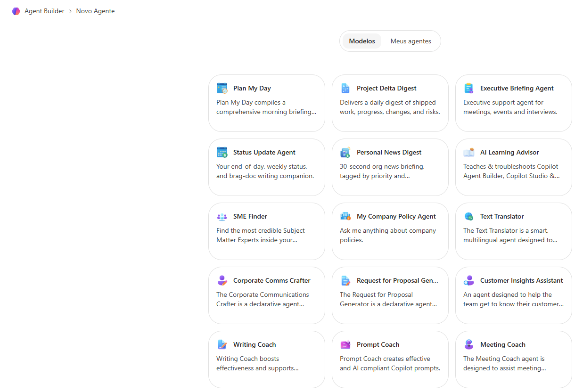Screen dimensions: 583x392
Task: Click the Customer Insights Assistant icon
Action: [469, 280]
